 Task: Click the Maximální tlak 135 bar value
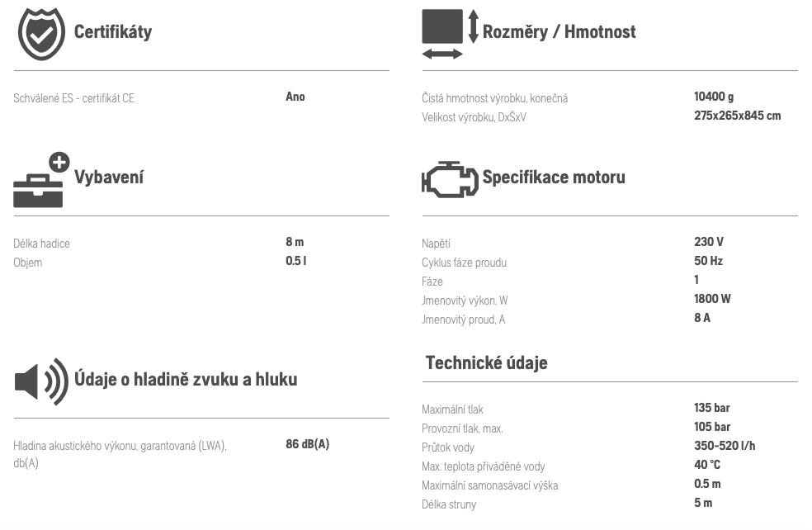coord(711,408)
